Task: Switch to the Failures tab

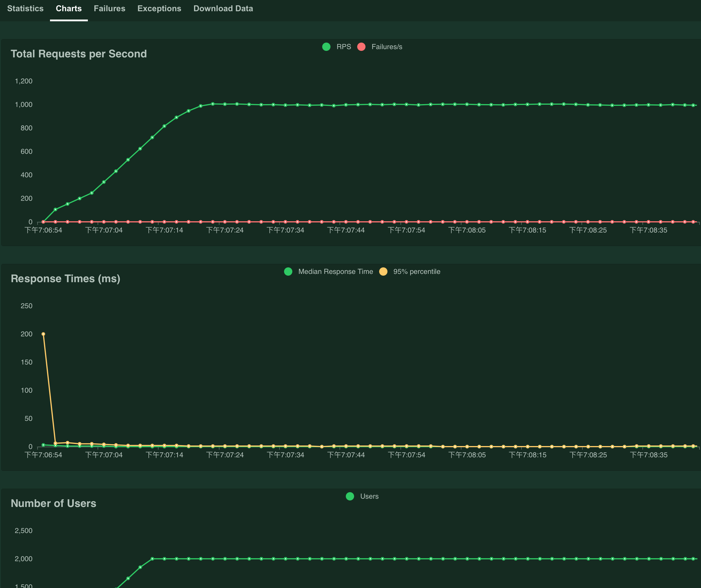Action: 109,9
